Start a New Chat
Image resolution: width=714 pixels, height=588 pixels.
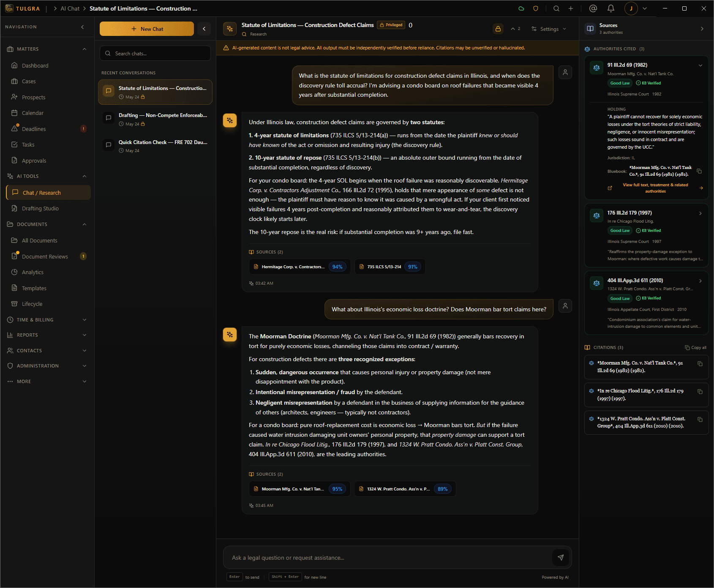tap(147, 29)
